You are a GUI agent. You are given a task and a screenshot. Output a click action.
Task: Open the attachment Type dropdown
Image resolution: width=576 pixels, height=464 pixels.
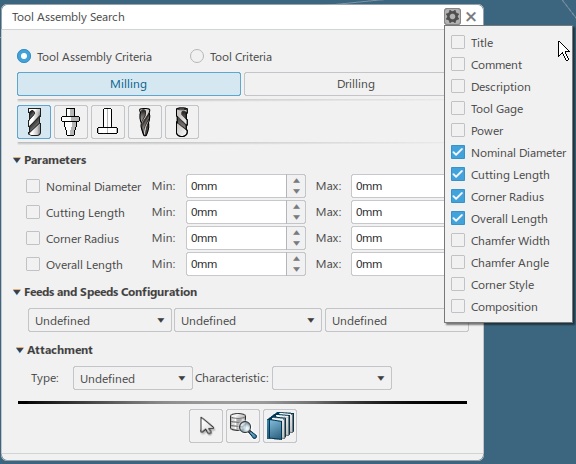(133, 378)
